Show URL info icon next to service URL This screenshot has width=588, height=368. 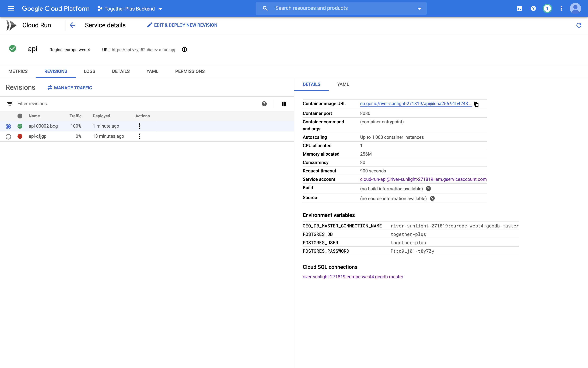tap(184, 50)
